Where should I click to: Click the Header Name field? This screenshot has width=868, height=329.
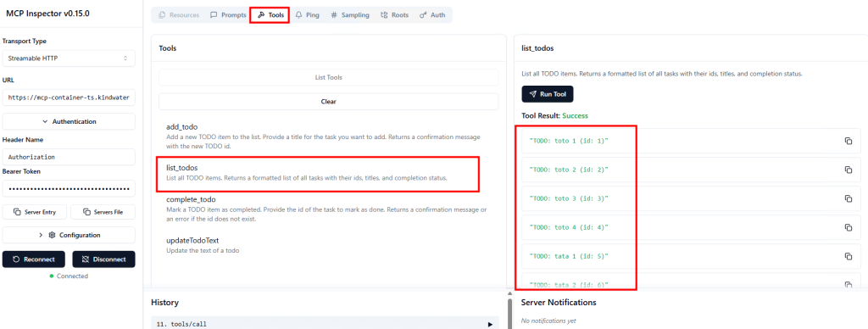pos(69,157)
